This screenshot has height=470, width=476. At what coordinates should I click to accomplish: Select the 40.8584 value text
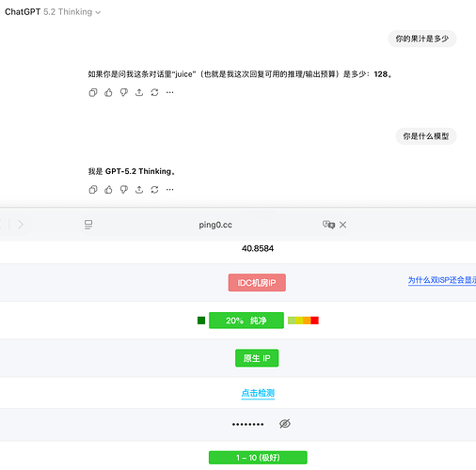(x=258, y=248)
